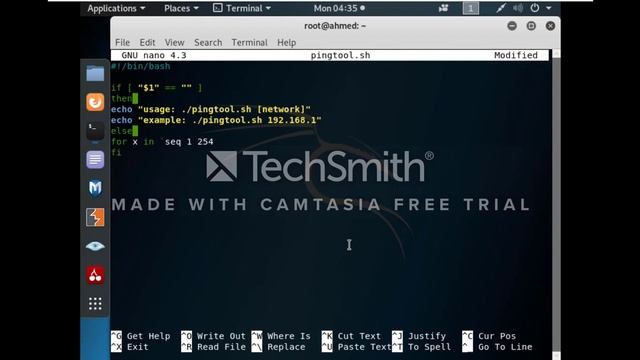Place cursor on the fi line
The image size is (640, 360).
coord(116,152)
